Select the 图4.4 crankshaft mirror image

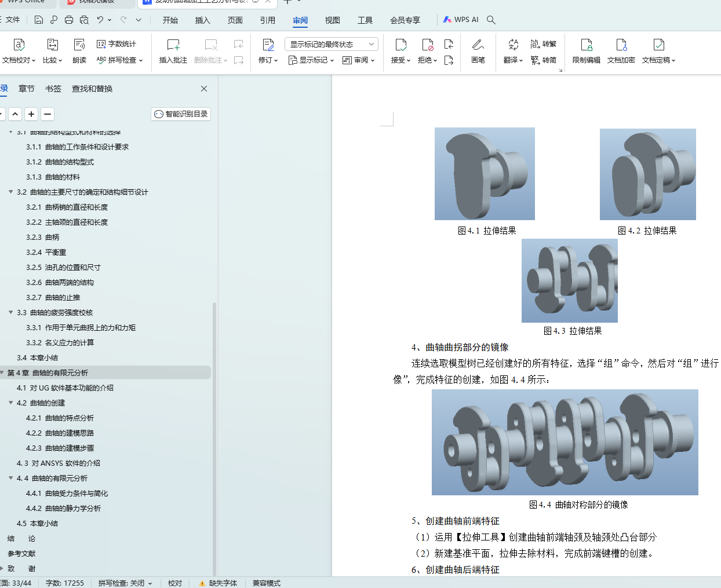point(565,442)
